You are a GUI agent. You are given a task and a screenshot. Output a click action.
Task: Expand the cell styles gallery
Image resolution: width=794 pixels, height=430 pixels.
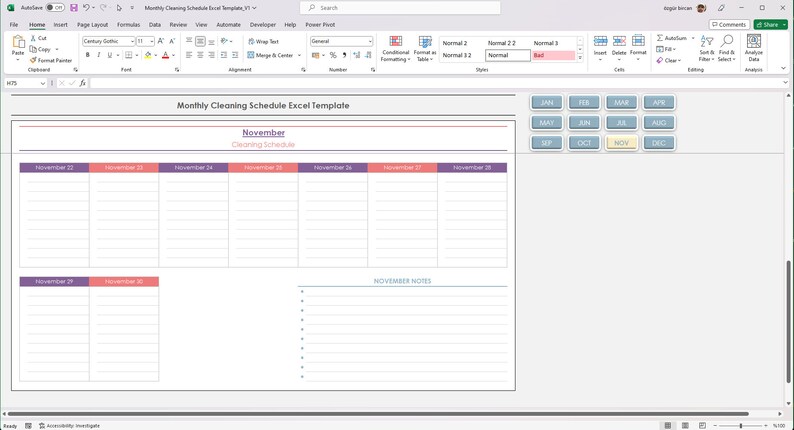pyautogui.click(x=580, y=58)
